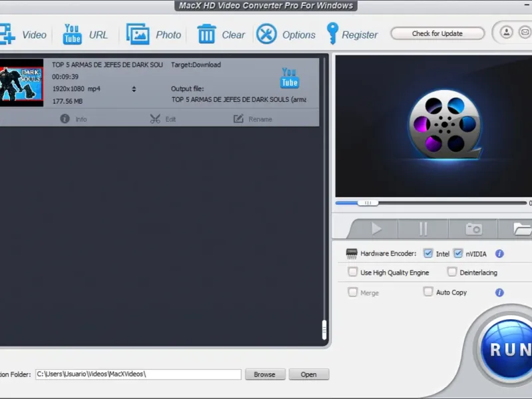Click the Register key icon
The height and width of the screenshot is (399, 532).
332,33
